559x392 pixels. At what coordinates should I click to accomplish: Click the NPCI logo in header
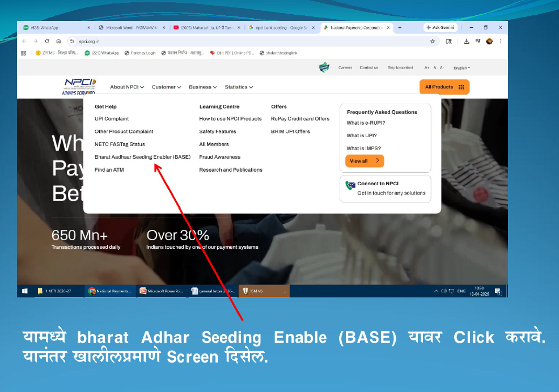79,86
